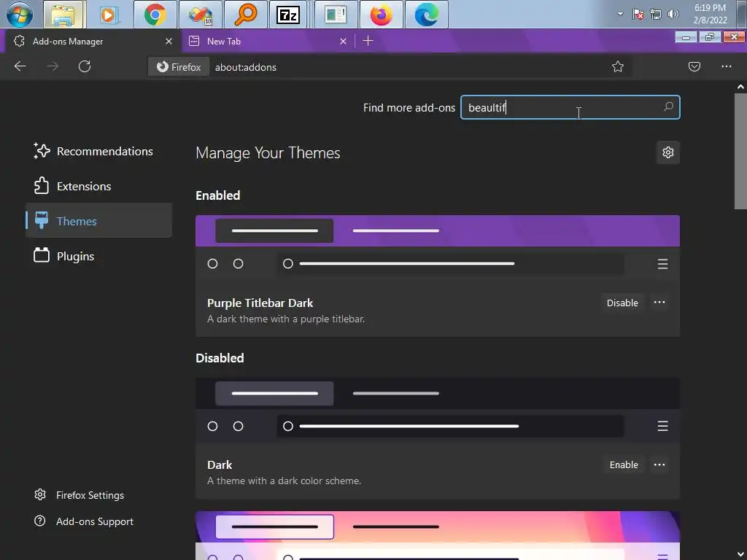Click the Dark theme preview image
Image resolution: width=747 pixels, height=560 pixels.
(x=438, y=410)
